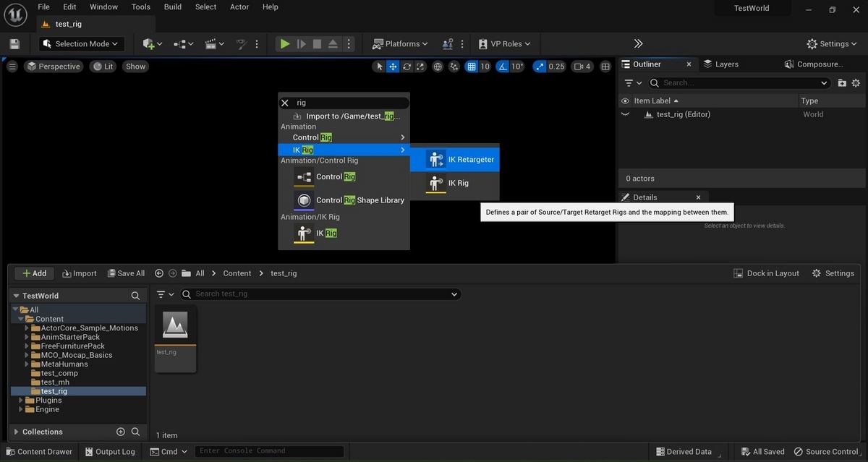The image size is (868, 462).
Task: Add a new collection plus icon
Action: coord(121,432)
